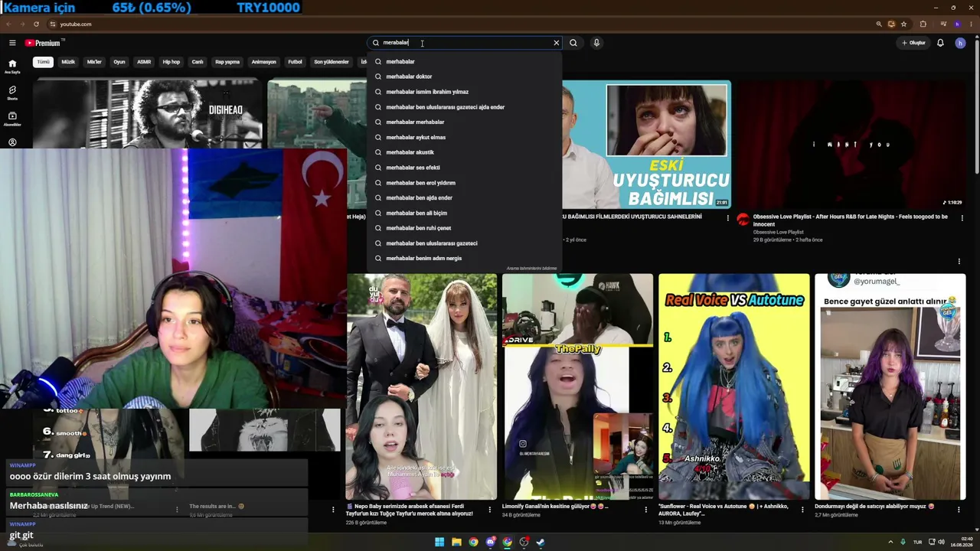This screenshot has height=551, width=980.
Task: Open Abonelikler subscriptions in the sidebar
Action: click(12, 119)
